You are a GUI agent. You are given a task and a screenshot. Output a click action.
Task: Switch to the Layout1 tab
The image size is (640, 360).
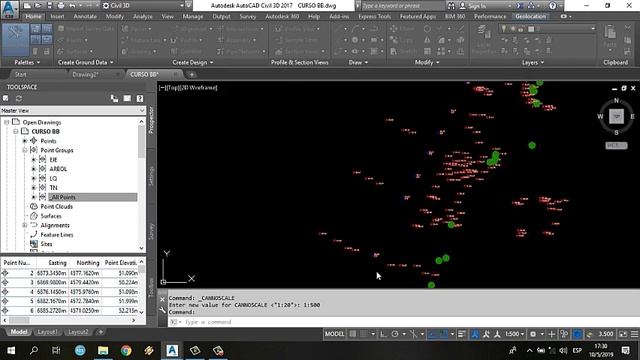click(x=47, y=332)
